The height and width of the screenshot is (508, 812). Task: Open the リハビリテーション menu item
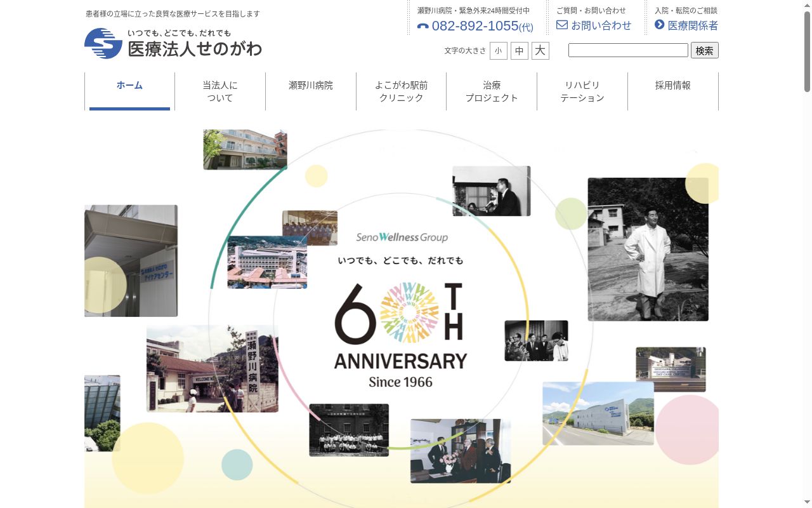click(x=582, y=91)
